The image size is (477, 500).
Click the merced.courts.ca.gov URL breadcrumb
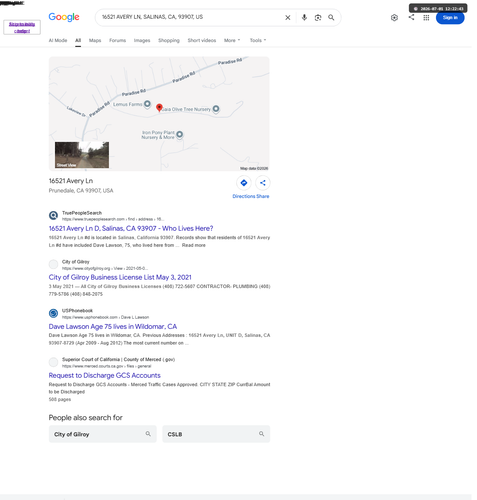106,366
